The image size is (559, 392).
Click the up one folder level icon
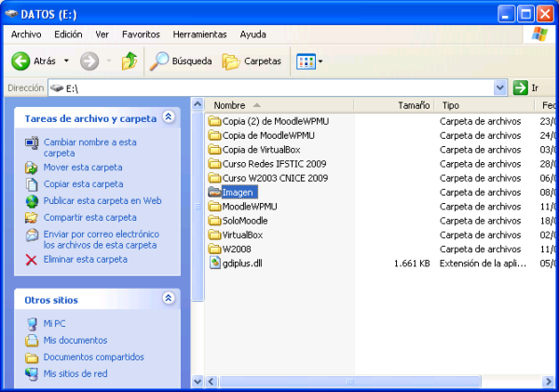point(130,61)
